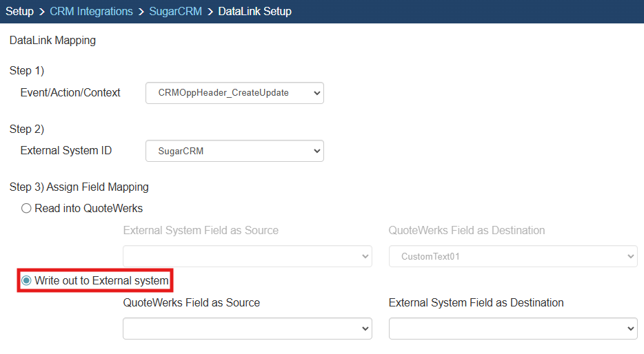Click chevron arrow on CustomText01 box
Image resolution: width=644 pixels, height=354 pixels.
point(630,256)
